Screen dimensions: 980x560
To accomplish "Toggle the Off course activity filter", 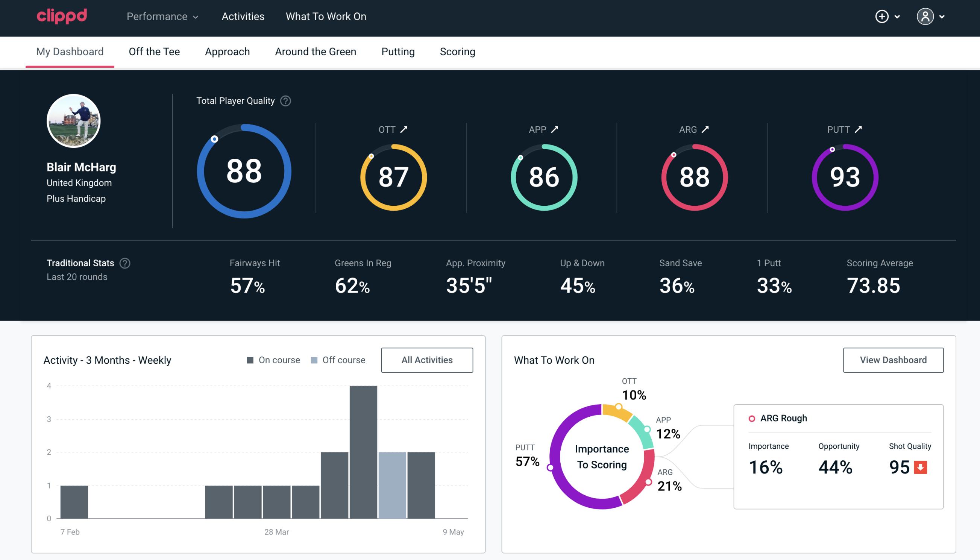I will point(337,360).
